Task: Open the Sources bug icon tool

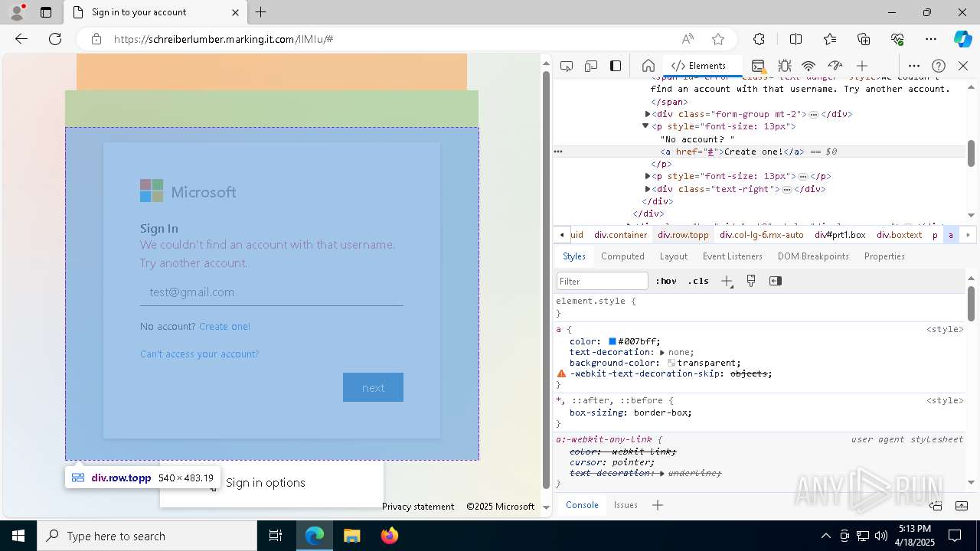Action: tap(784, 66)
